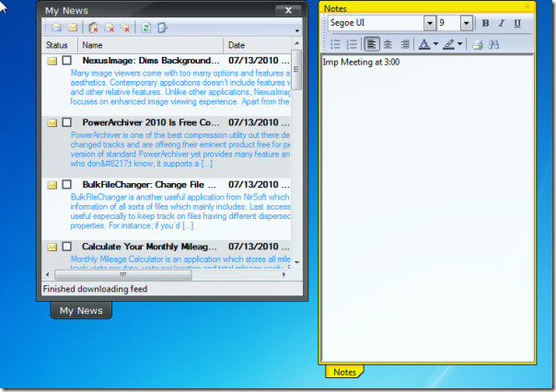556x392 pixels.
Task: Open the Segoe UI font dropdown arrow
Action: pyautogui.click(x=429, y=23)
